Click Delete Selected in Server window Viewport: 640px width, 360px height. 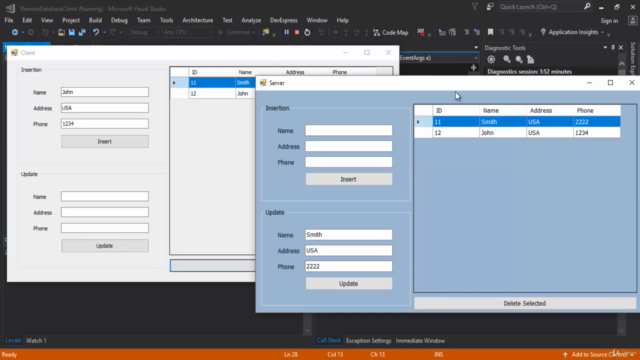pyautogui.click(x=524, y=303)
